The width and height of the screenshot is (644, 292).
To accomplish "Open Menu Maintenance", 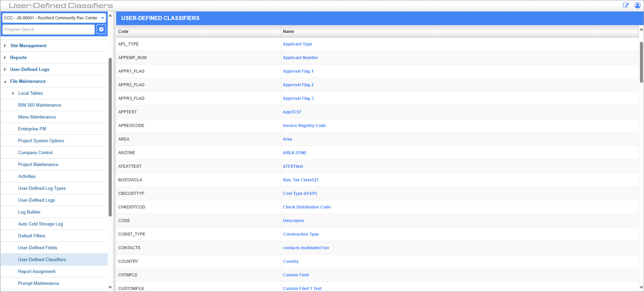I will (37, 117).
